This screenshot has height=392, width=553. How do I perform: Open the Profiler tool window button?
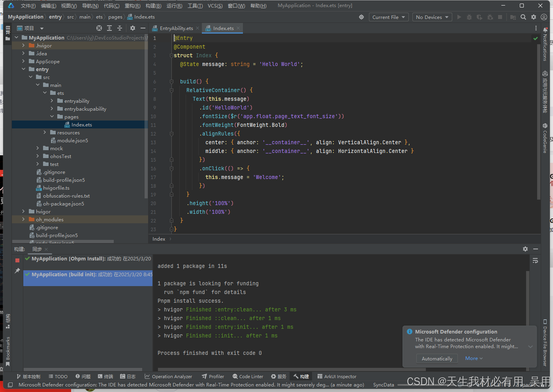213,377
